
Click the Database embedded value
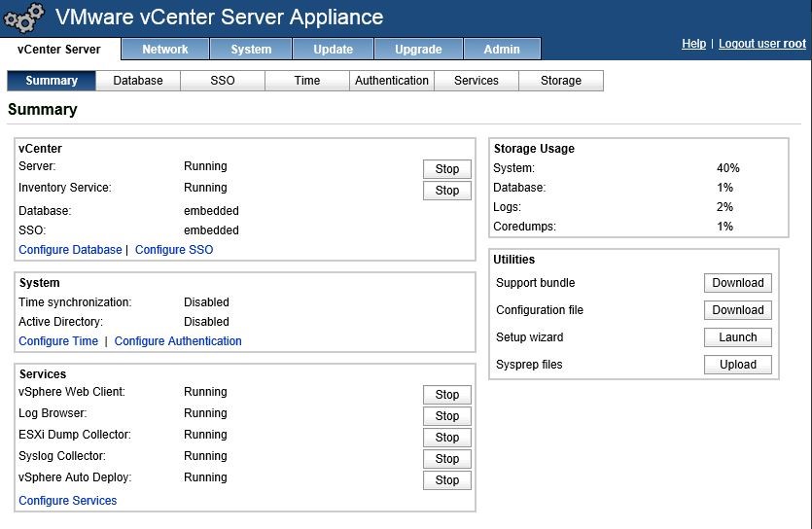211,211
